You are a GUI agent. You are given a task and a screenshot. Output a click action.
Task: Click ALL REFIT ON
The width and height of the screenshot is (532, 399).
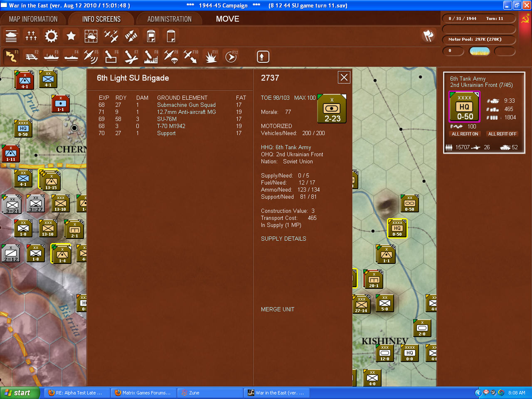(x=465, y=134)
